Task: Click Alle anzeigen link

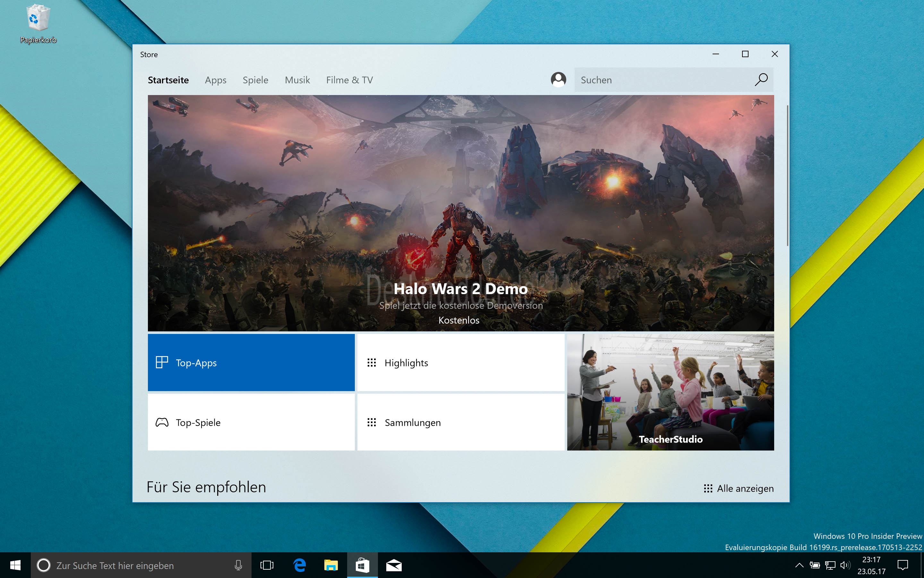Action: click(x=739, y=488)
